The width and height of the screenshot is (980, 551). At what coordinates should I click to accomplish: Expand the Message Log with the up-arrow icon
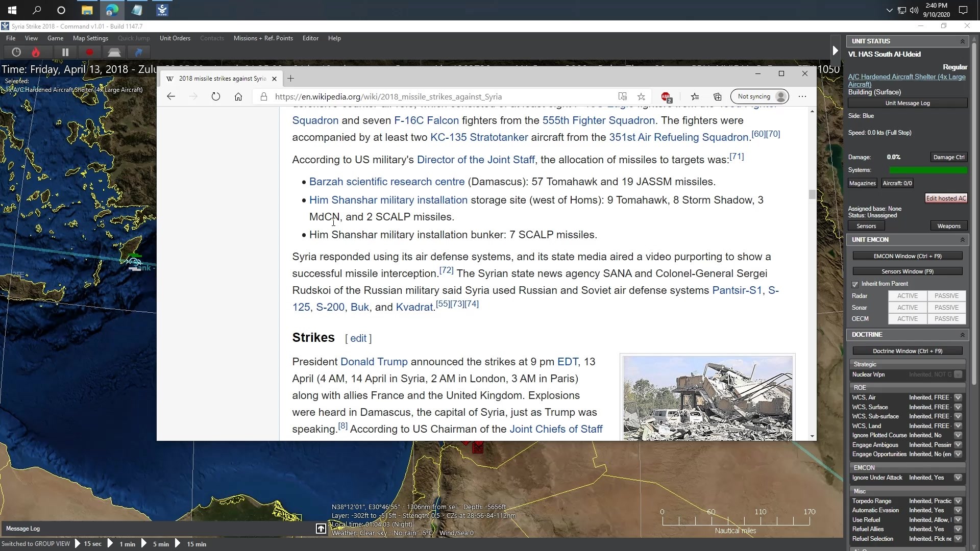pyautogui.click(x=321, y=529)
